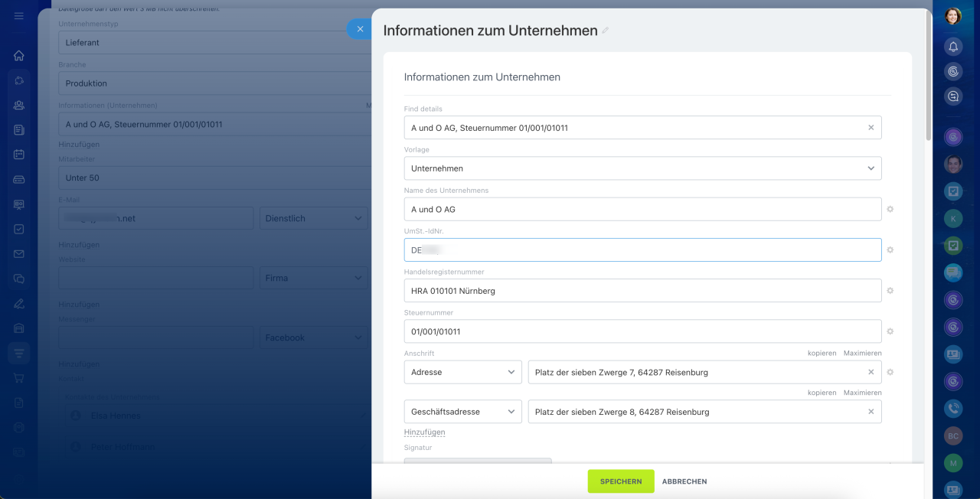Open the Geschäftsadresse type dropdown
The image size is (980, 499).
pos(462,412)
